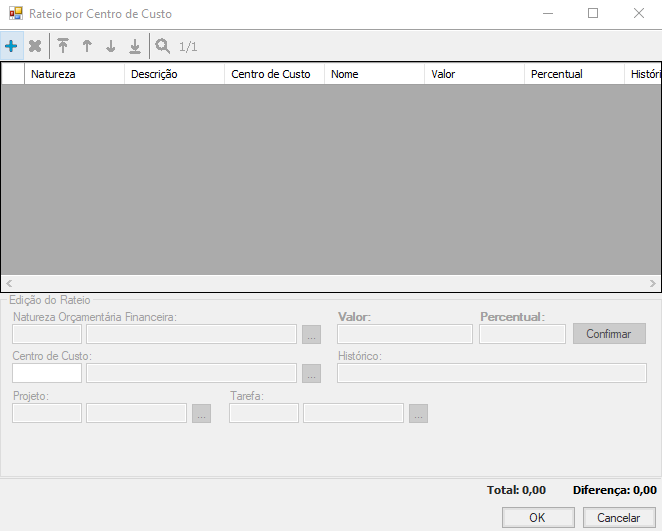662x531 pixels.
Task: Click the magnifying glass search icon
Action: 162,46
